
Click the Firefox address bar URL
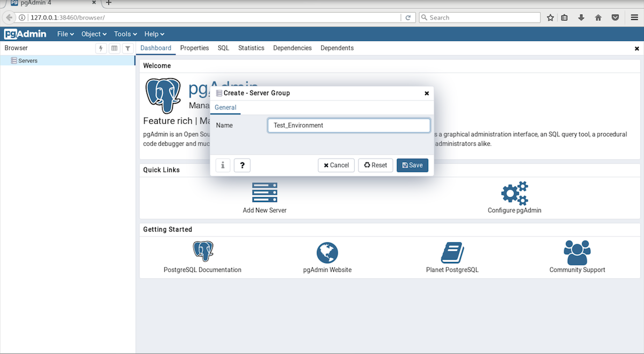click(215, 18)
